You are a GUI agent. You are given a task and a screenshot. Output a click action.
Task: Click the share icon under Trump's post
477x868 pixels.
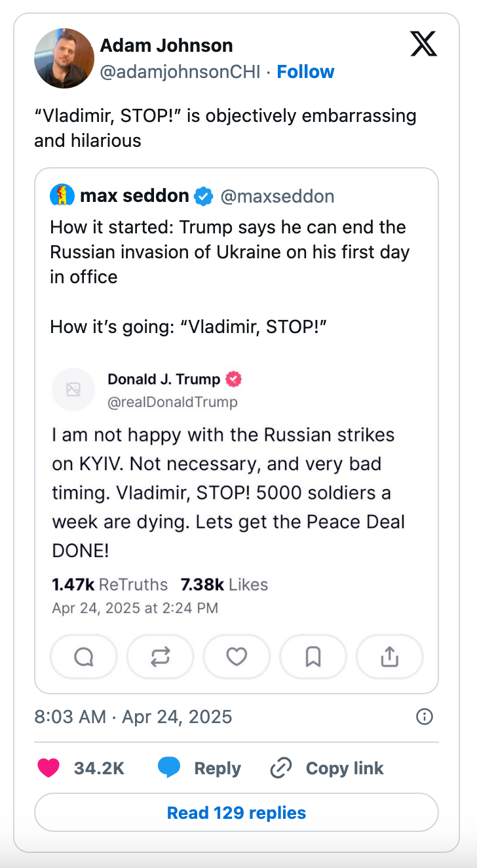[x=389, y=656]
